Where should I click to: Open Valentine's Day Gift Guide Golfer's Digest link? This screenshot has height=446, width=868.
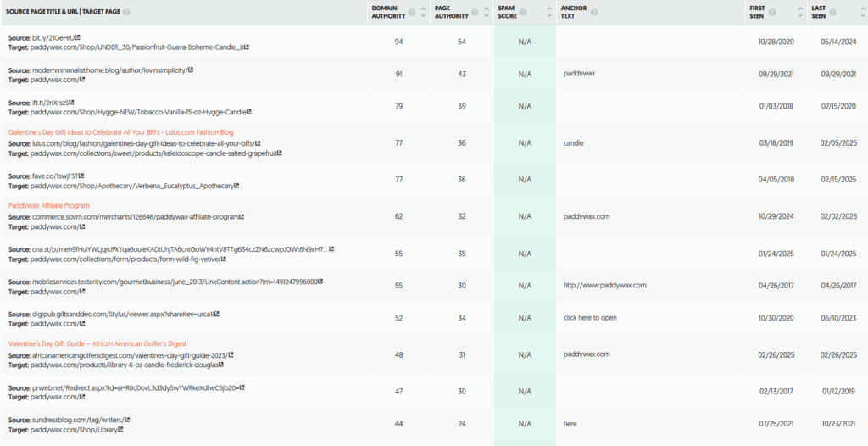tap(97, 343)
